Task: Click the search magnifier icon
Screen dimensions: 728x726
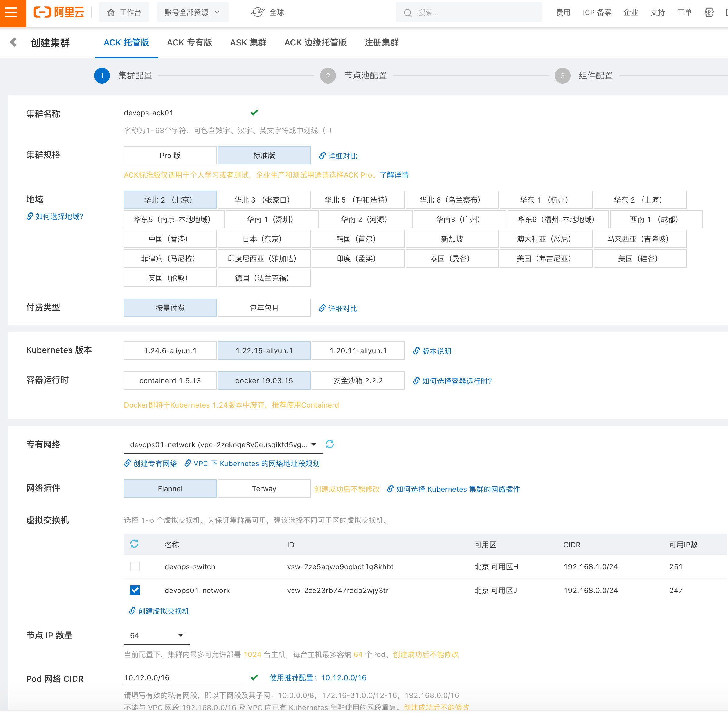Action: tap(408, 13)
